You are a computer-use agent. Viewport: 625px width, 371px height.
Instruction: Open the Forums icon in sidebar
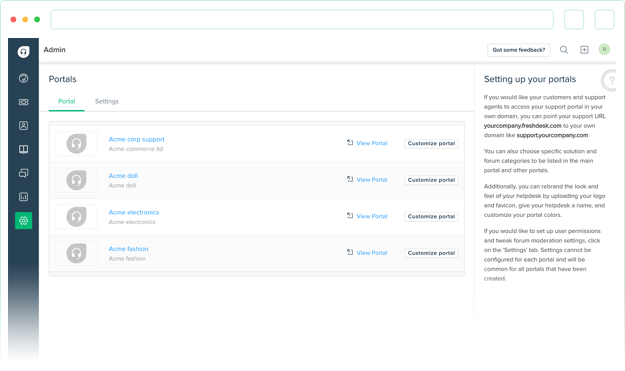[24, 173]
